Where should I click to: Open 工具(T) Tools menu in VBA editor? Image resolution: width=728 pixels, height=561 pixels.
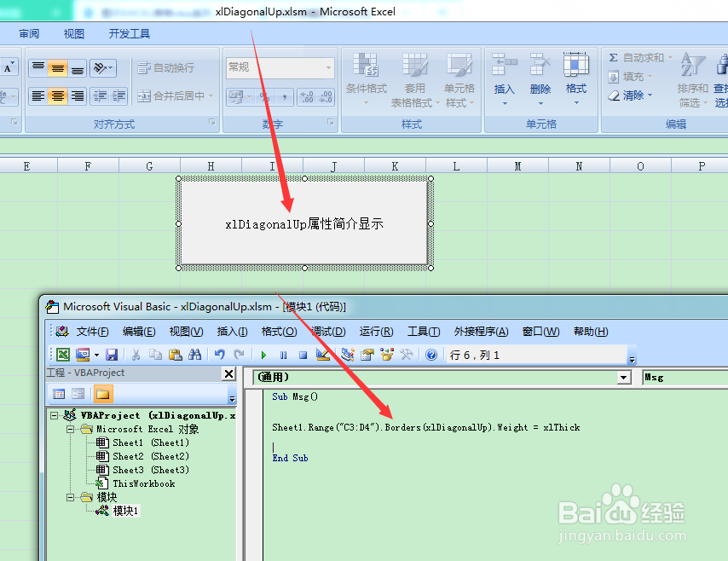[x=424, y=332]
